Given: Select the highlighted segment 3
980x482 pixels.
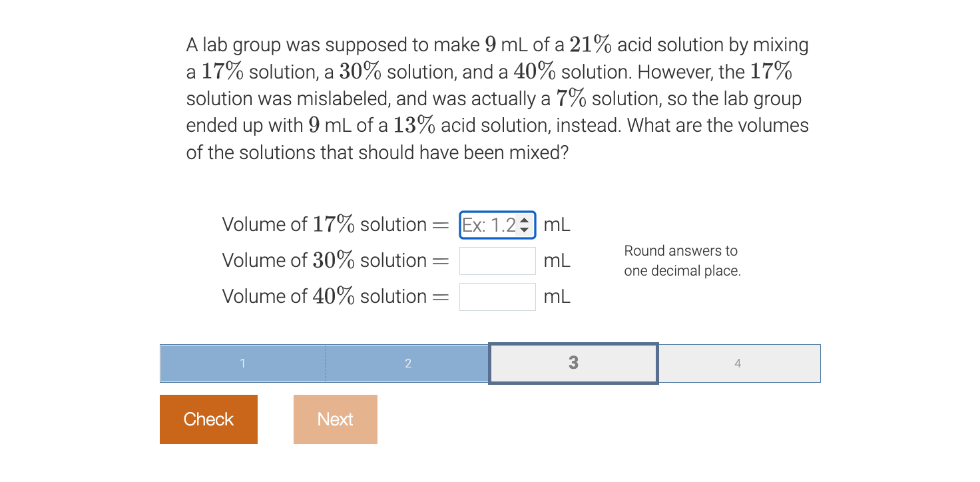Looking at the screenshot, I should coord(573,363).
